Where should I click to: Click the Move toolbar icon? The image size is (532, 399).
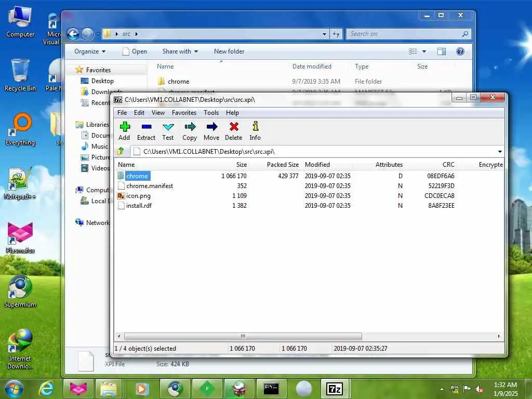[211, 130]
